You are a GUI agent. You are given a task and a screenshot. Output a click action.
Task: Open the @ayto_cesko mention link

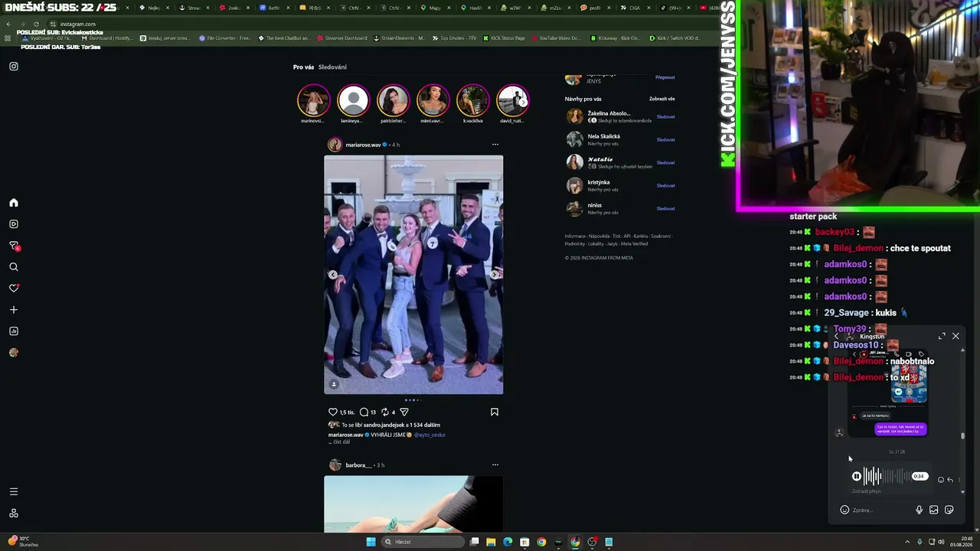430,435
